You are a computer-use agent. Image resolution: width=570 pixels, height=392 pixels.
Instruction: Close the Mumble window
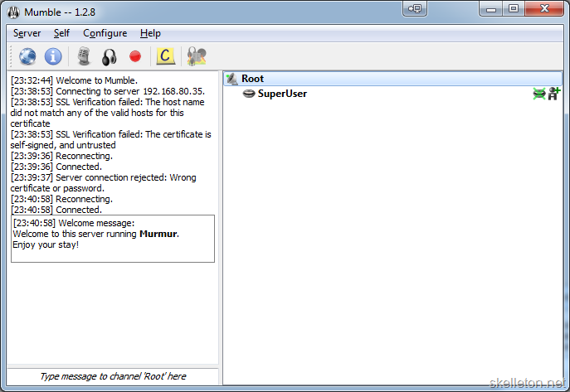click(x=544, y=8)
